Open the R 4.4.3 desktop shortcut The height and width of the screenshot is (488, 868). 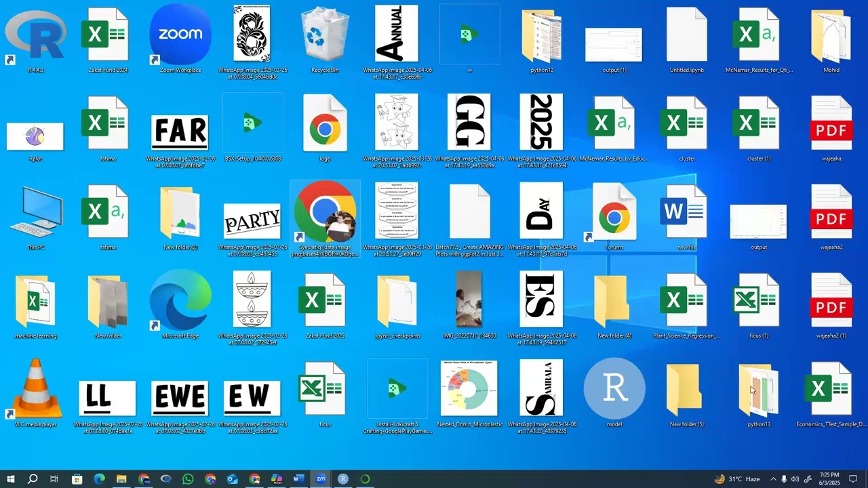(35, 35)
